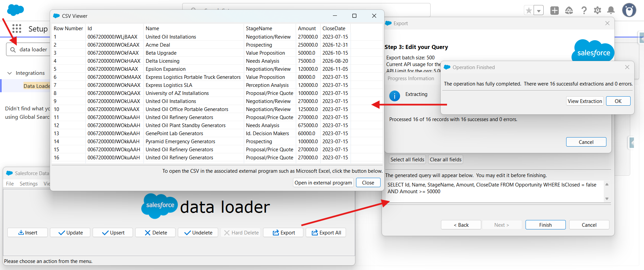644x270 pixels.
Task: Click inside the SOQL query text area
Action: (x=494, y=192)
